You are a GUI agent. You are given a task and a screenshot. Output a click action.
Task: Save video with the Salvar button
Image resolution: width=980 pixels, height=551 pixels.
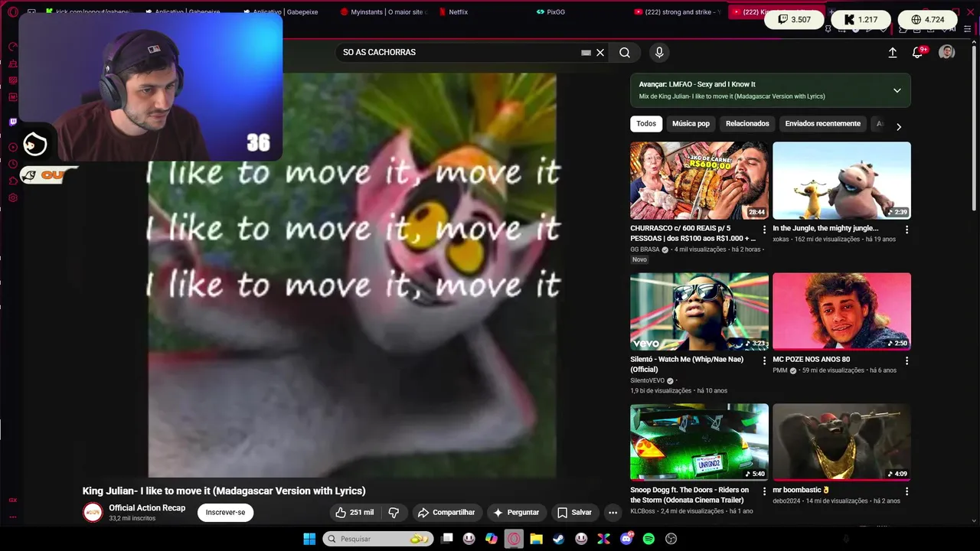[574, 513]
